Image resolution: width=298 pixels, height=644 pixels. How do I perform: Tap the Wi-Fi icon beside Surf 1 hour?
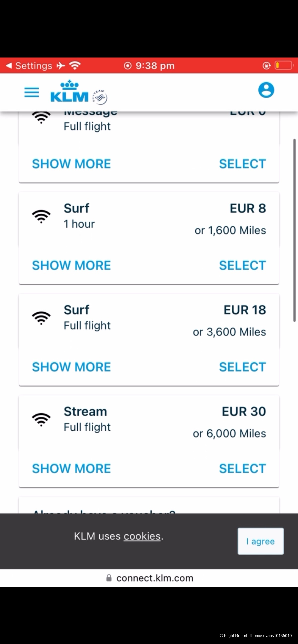coord(41,216)
